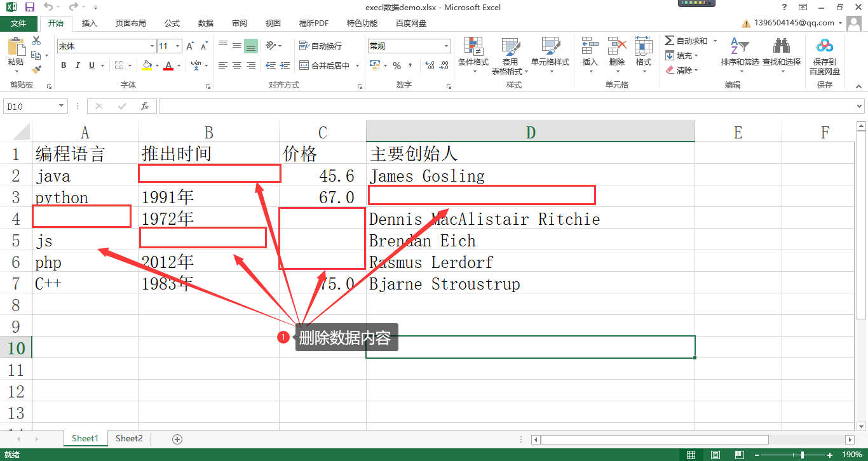Open the File (文件) tab
This screenshot has width=868, height=461.
click(18, 23)
